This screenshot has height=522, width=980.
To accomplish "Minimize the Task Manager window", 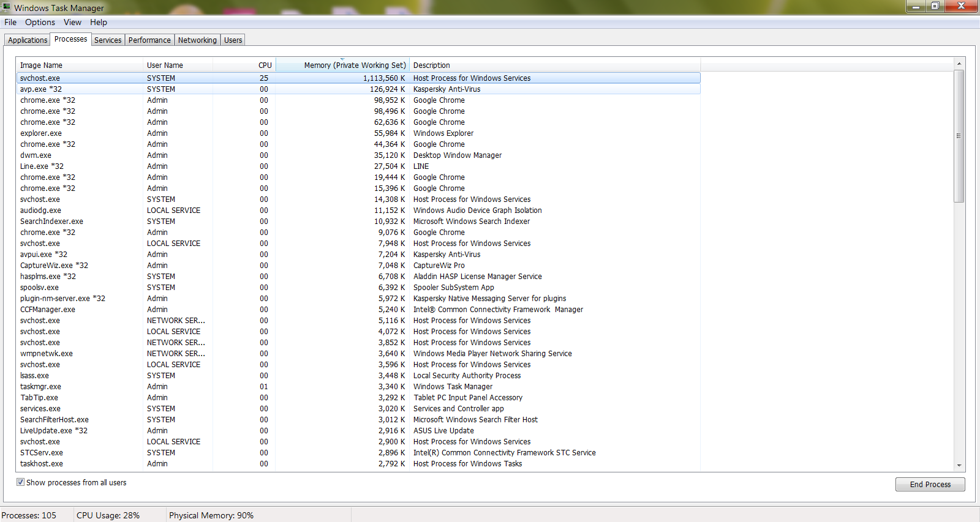I will [916, 6].
